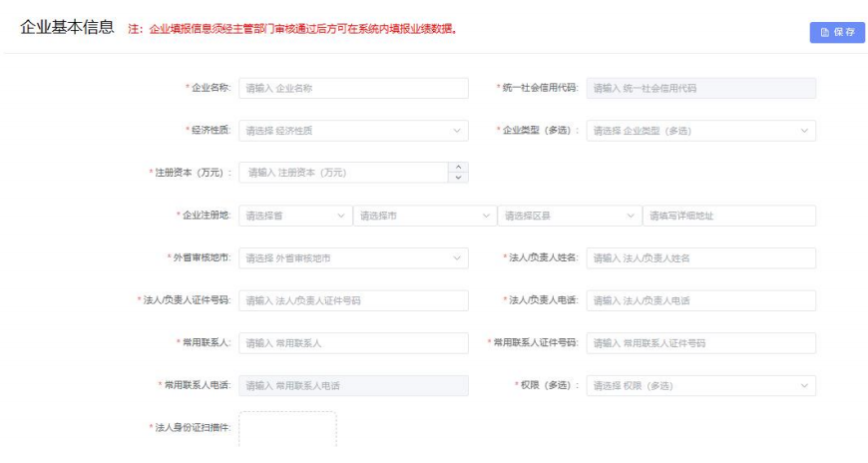Click the 企业注册地 field label
This screenshot has width=868, height=463.
coord(204,215)
